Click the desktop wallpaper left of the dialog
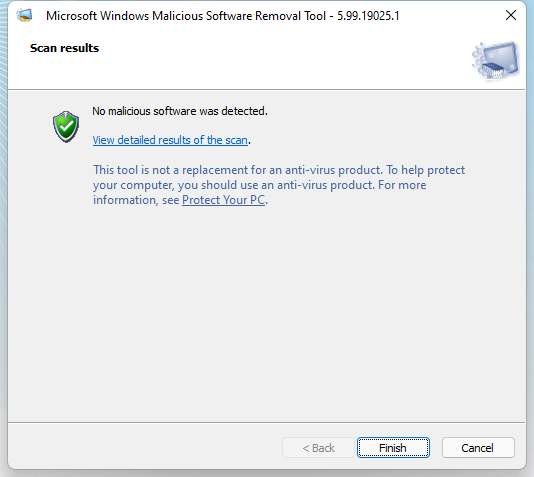 click(x=3, y=238)
